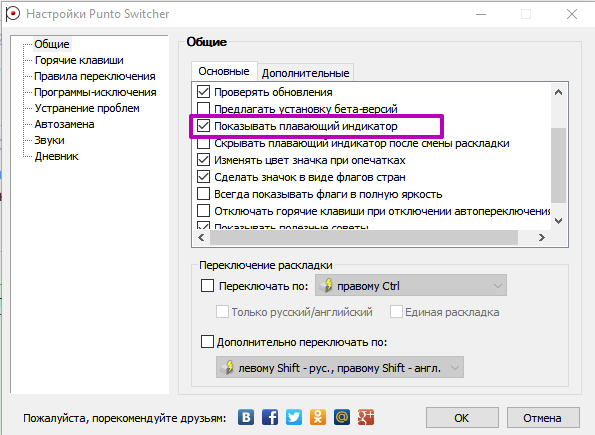Image resolution: width=595 pixels, height=435 pixels.
Task: Close the Настройки Punto Switcher window
Action: click(571, 14)
